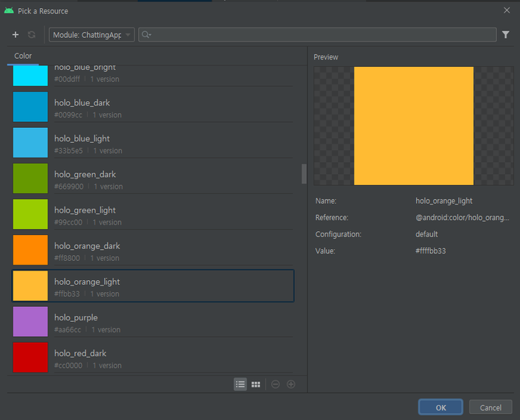Image resolution: width=520 pixels, height=420 pixels.
Task: Click the Preview panel heading
Action: [x=325, y=57]
